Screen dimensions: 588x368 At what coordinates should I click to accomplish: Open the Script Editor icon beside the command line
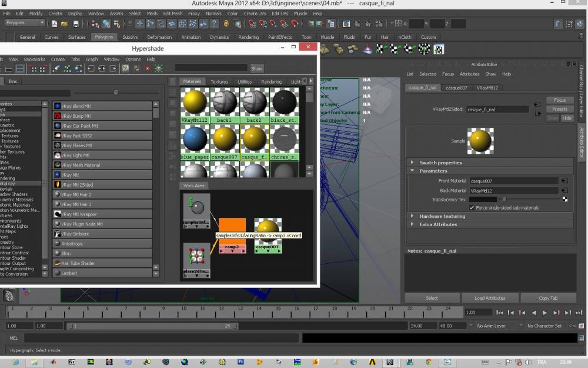pyautogui.click(x=582, y=338)
